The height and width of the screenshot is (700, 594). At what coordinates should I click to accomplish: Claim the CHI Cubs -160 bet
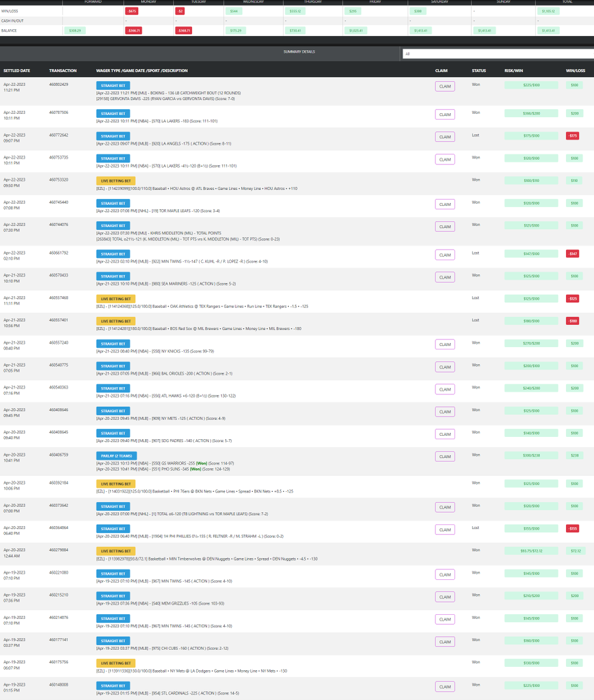click(445, 642)
